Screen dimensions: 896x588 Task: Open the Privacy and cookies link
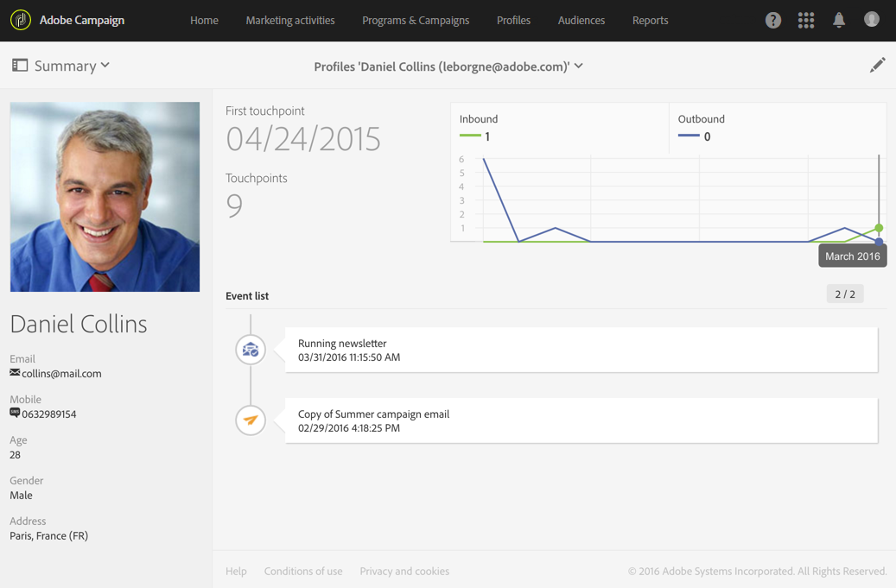coord(404,572)
